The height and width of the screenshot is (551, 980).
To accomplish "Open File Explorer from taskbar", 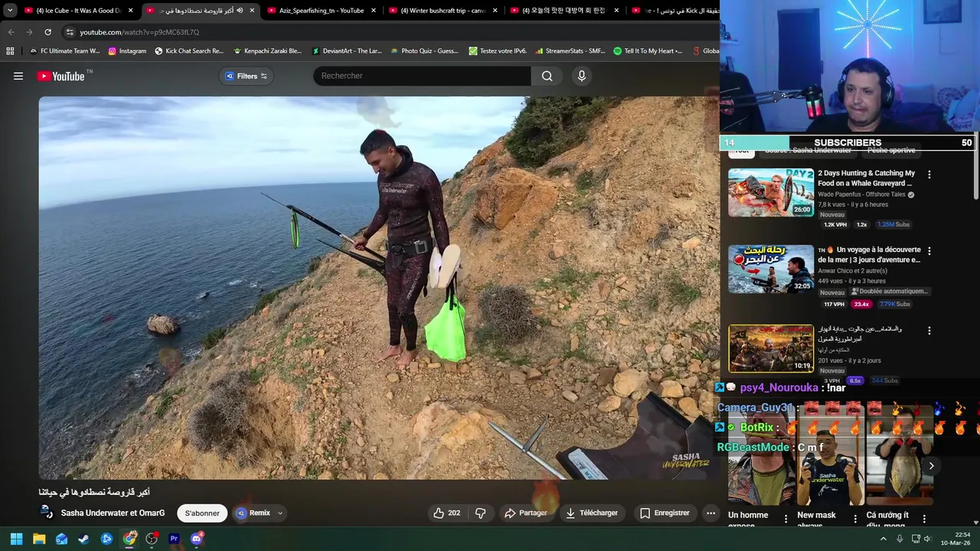I will tap(39, 539).
